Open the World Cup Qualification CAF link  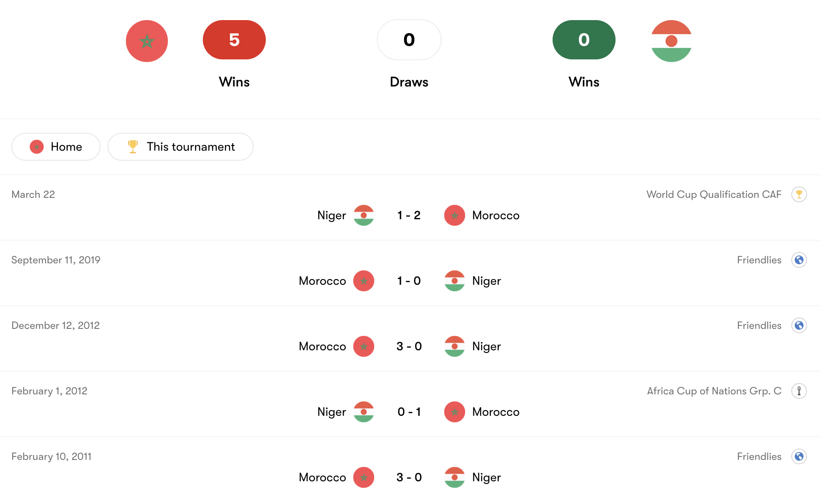click(713, 194)
